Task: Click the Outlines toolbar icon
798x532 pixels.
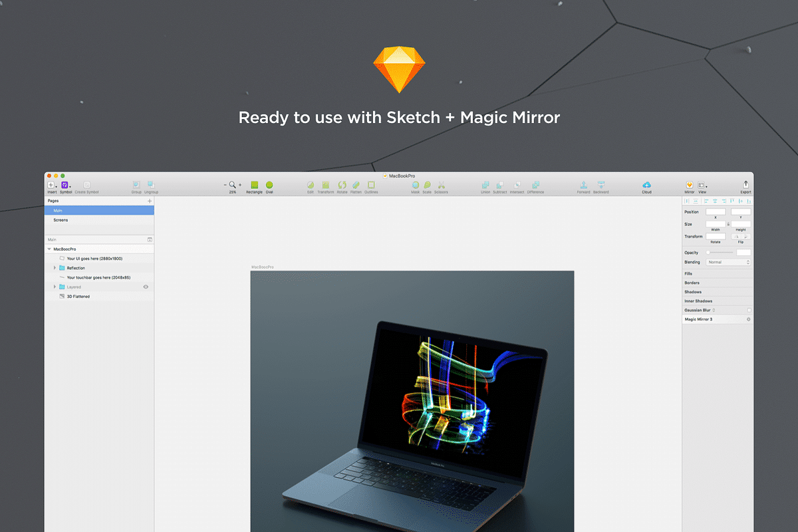Action: (x=371, y=185)
